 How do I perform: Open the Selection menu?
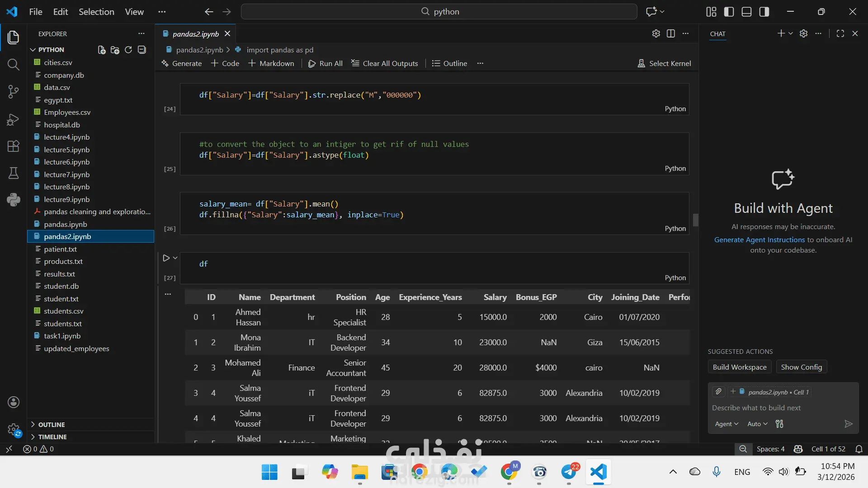pyautogui.click(x=96, y=12)
